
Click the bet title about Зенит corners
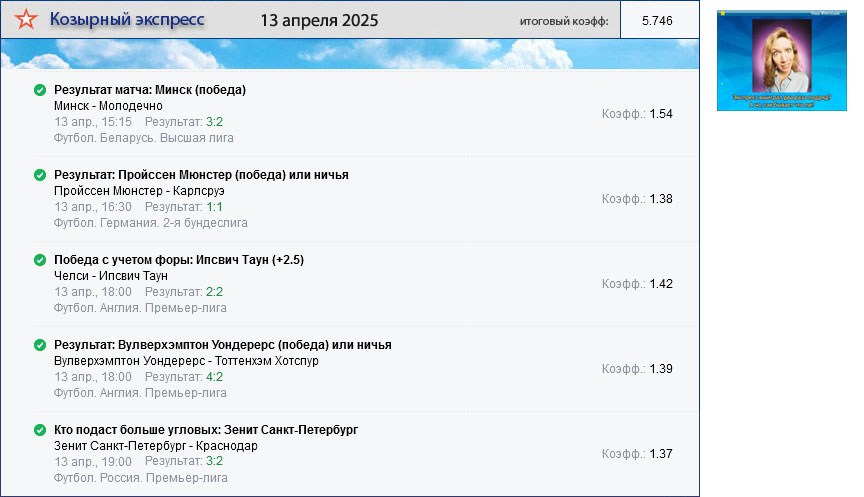click(206, 430)
